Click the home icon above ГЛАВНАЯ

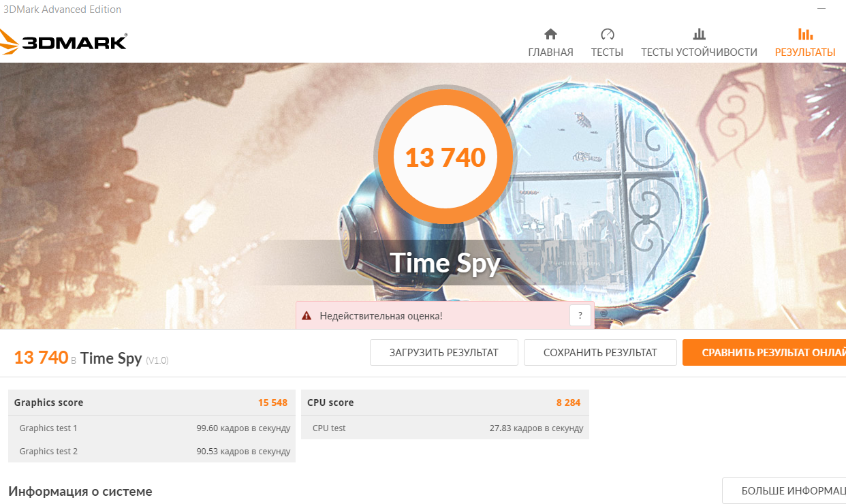pos(550,34)
